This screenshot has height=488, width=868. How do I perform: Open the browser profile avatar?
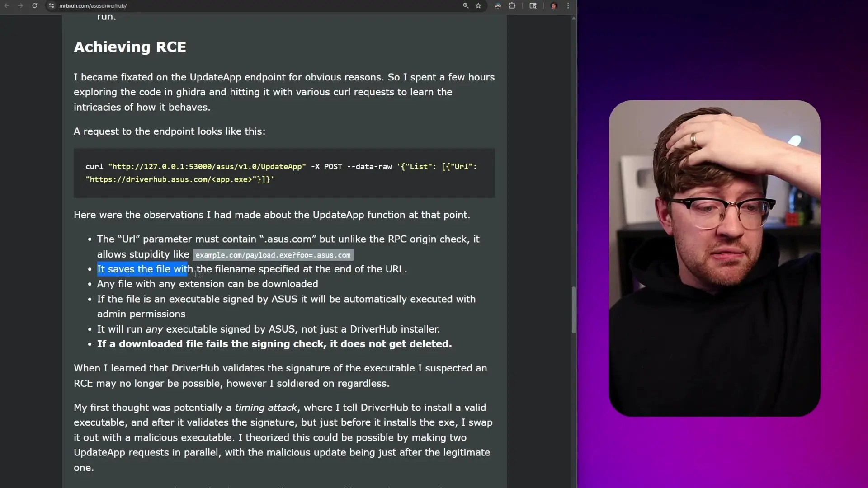[x=554, y=6]
